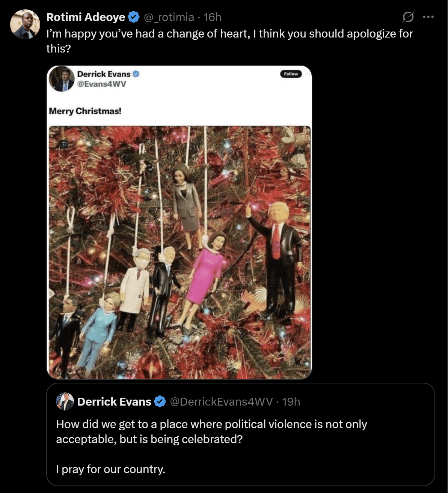Image resolution: width=448 pixels, height=493 pixels.
Task: Click the Follow button in screenshot
Action: (x=291, y=74)
